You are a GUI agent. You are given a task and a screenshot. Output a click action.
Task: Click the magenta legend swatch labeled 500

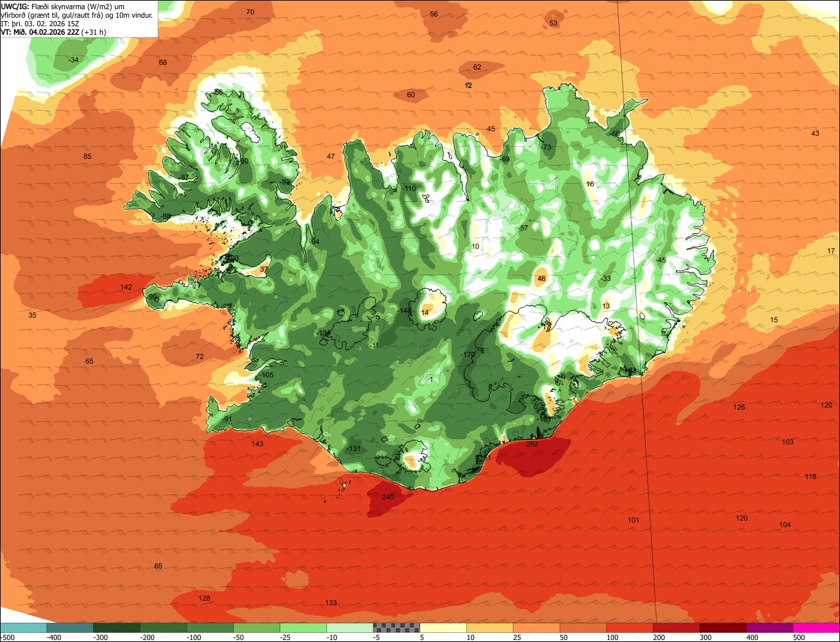coord(816,628)
